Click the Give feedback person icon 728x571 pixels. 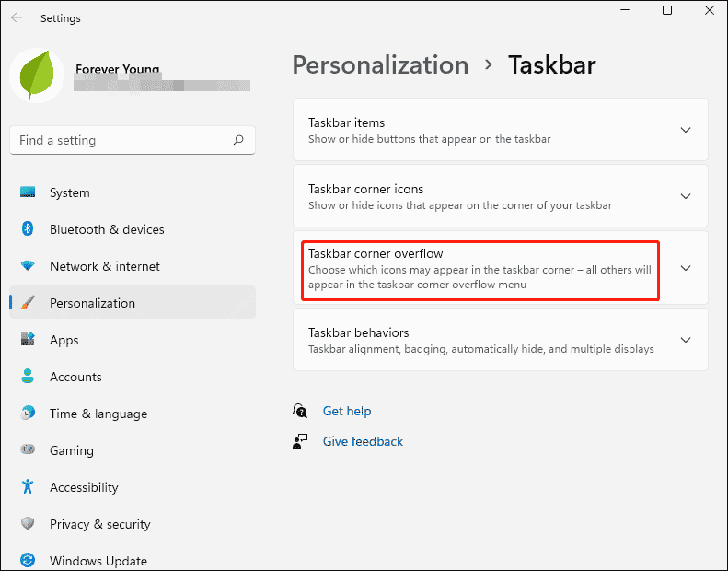tap(300, 441)
